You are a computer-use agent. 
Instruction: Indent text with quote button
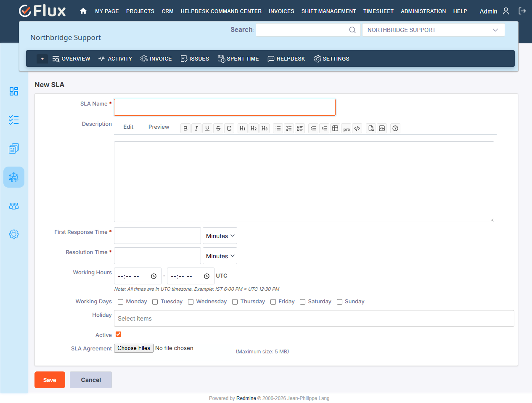[x=313, y=128]
